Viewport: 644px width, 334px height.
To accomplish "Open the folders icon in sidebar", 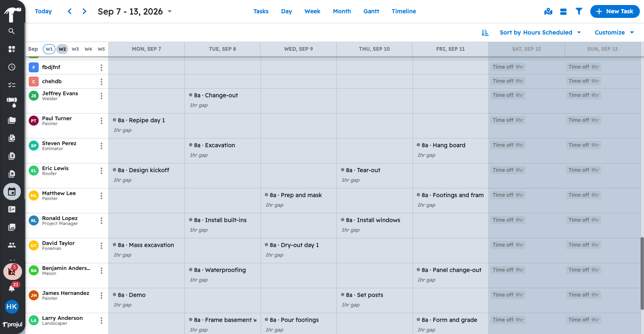I will (12, 120).
